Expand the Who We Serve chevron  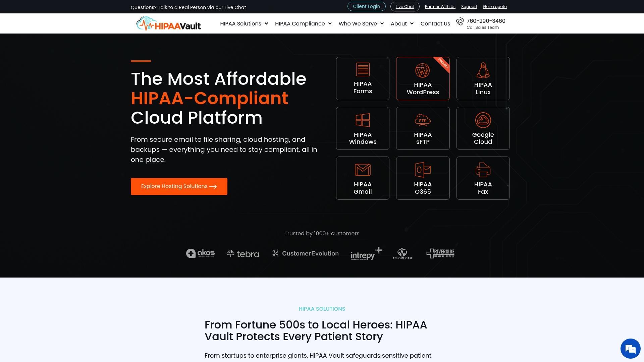tap(382, 23)
